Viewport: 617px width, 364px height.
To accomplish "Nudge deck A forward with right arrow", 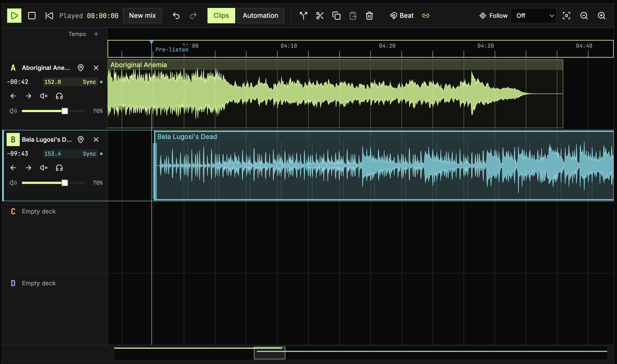I will tap(29, 96).
